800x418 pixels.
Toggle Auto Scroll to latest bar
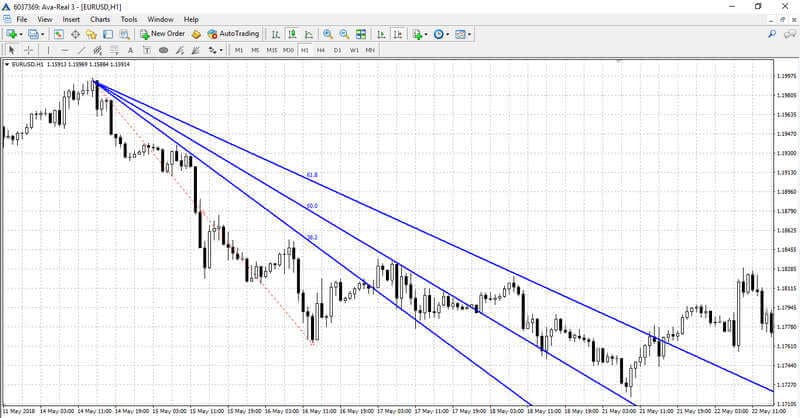click(381, 34)
